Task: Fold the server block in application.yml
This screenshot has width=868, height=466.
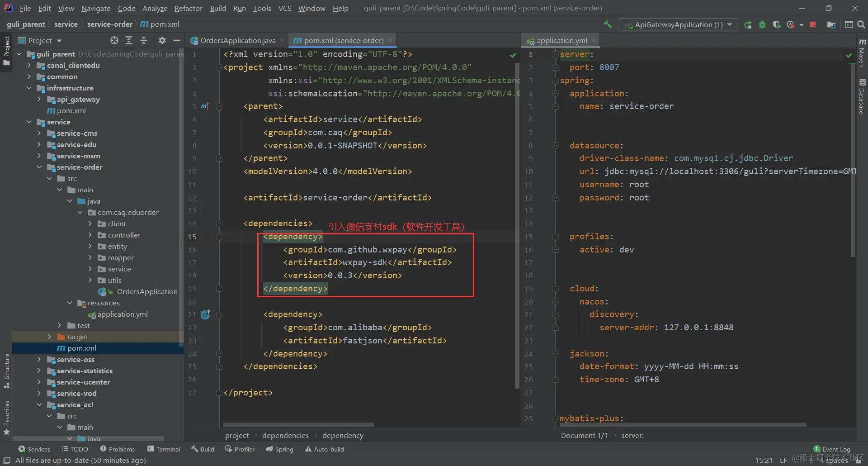Action: [556, 54]
